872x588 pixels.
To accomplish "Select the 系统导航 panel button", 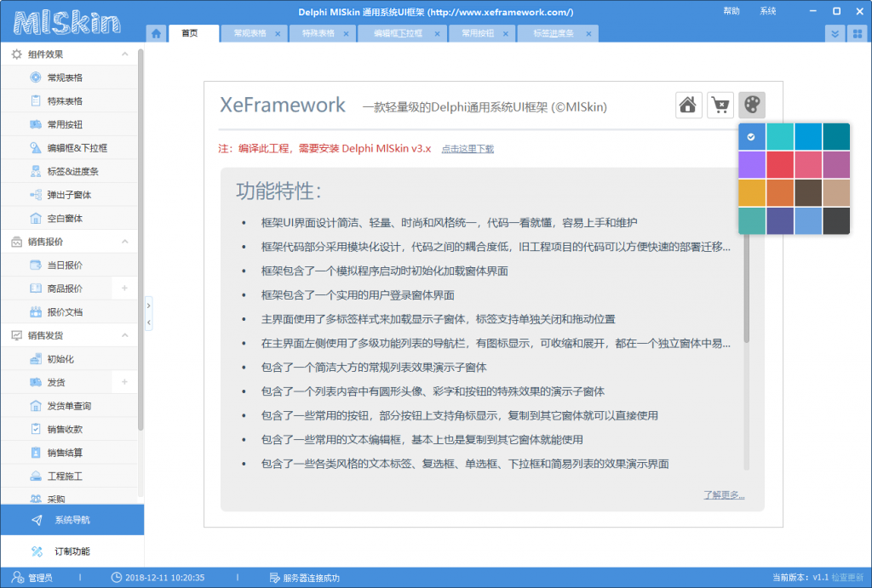I will coord(72,520).
